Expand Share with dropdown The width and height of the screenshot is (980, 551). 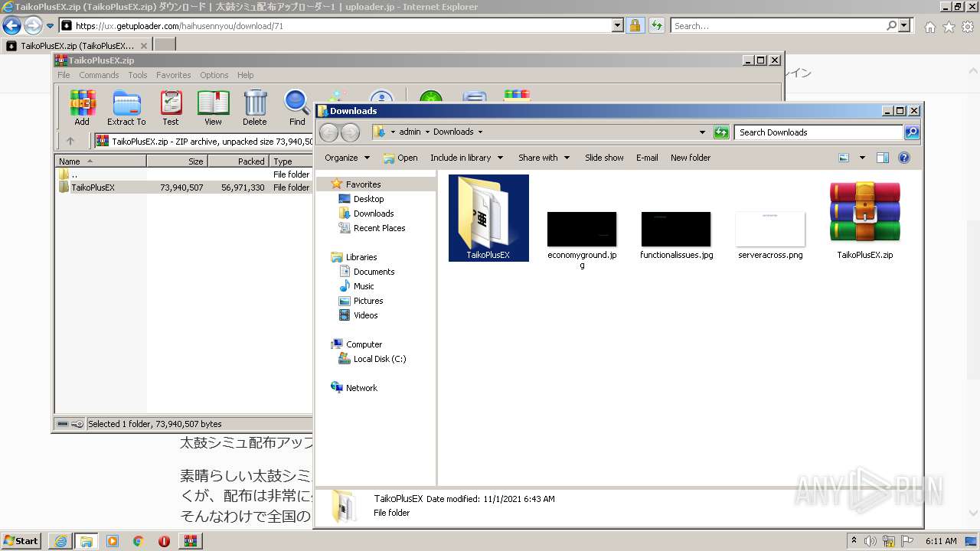[x=544, y=158]
